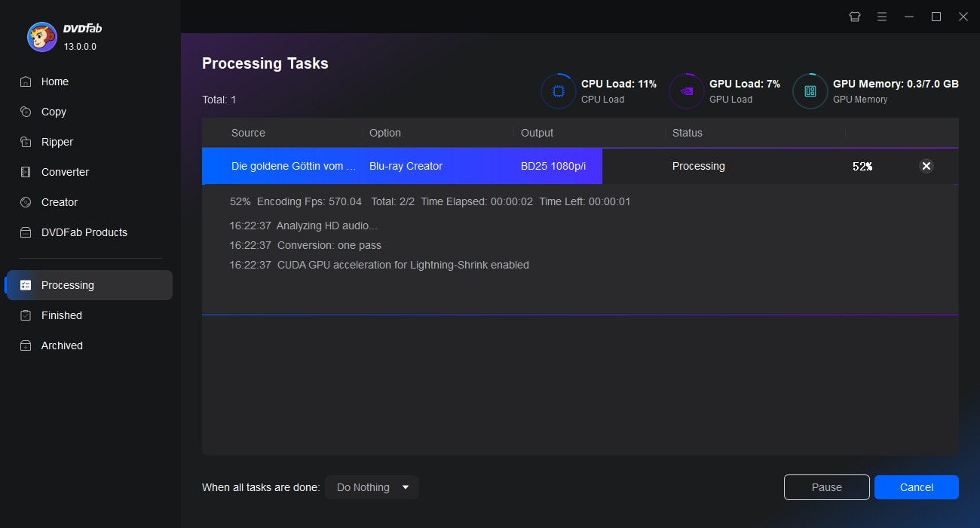Expand the When all tasks are done options

(406, 487)
